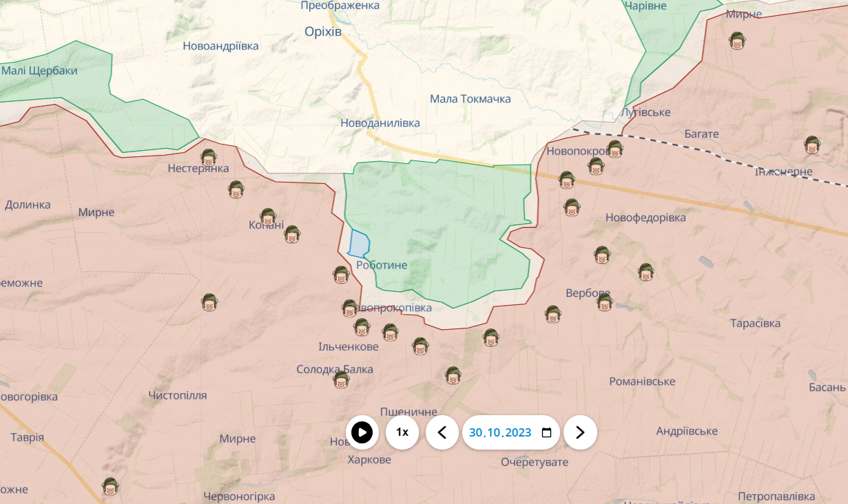Click the Мала Токмачка label
This screenshot has height=504, width=848.
click(x=470, y=99)
